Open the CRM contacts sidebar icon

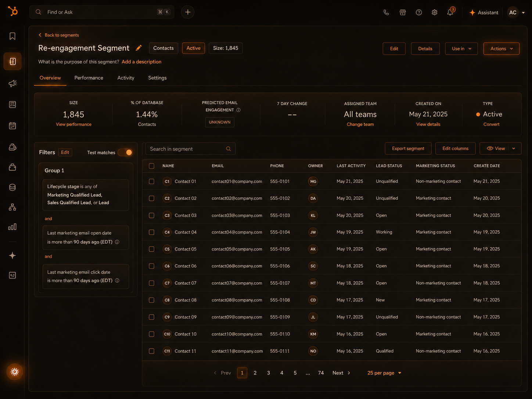click(12, 61)
